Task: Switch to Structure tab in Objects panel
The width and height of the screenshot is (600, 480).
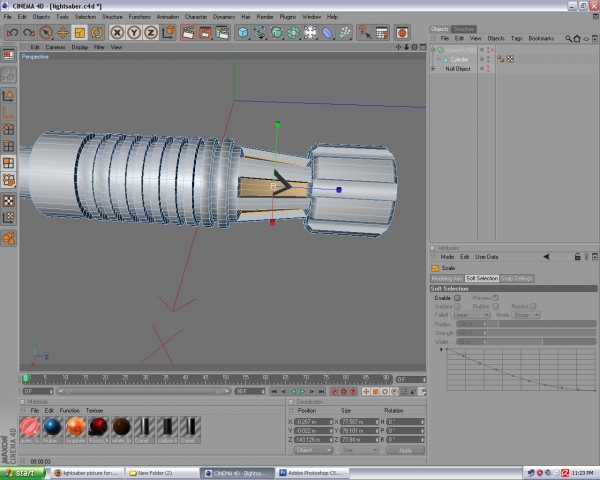Action: [x=463, y=29]
